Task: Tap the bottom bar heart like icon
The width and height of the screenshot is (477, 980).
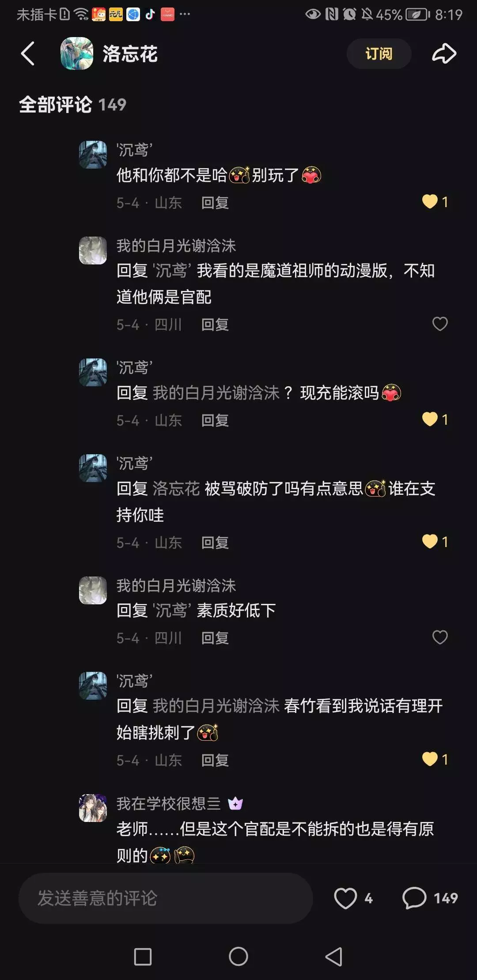Action: pos(345,898)
